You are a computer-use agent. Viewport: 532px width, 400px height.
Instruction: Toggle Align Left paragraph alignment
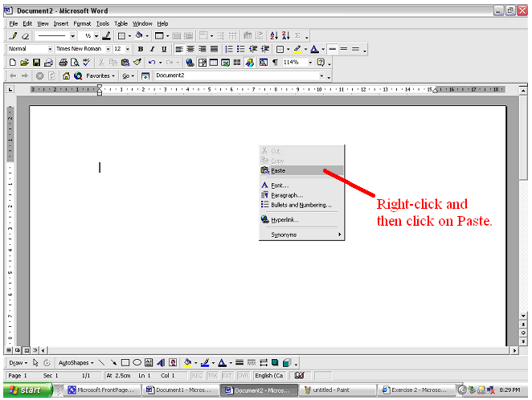(x=178, y=49)
